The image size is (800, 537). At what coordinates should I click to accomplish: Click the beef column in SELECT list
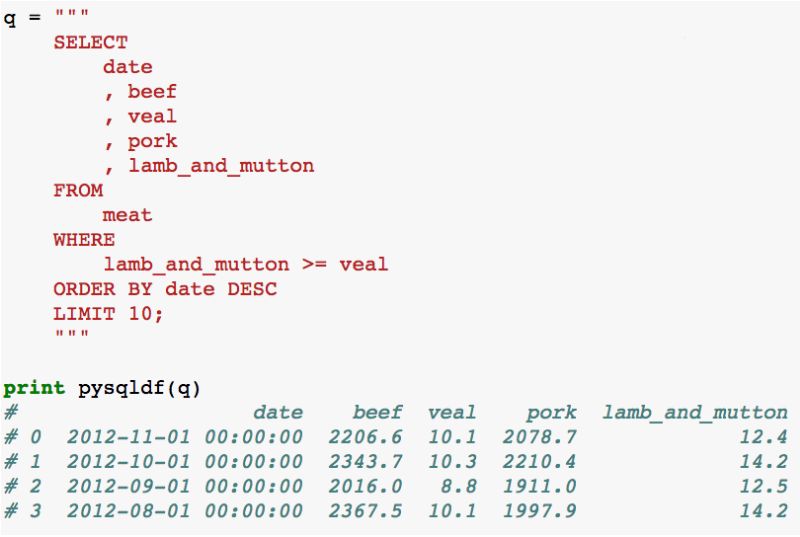coord(152,92)
